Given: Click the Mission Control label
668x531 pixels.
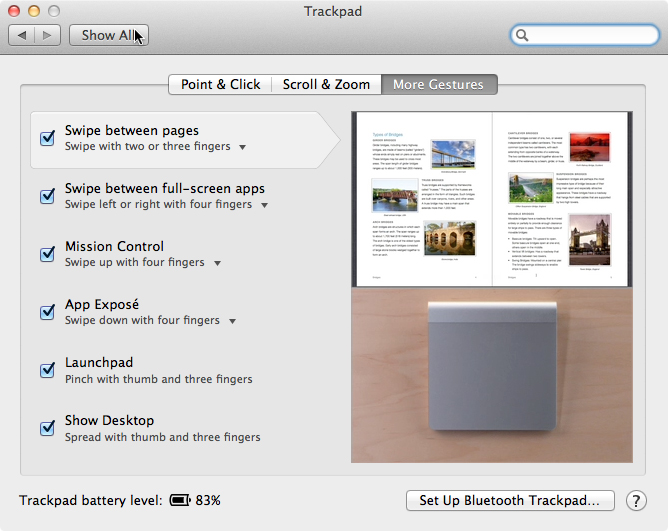Looking at the screenshot, I should [114, 246].
